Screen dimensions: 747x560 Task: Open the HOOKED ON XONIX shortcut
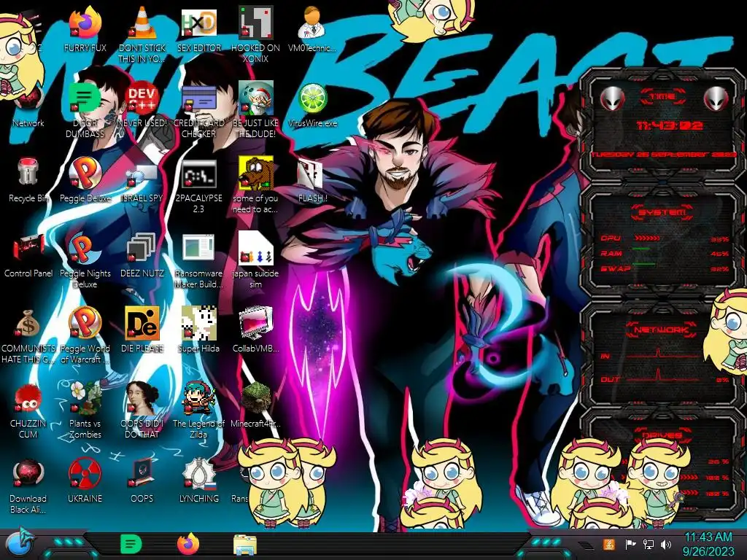(256, 23)
